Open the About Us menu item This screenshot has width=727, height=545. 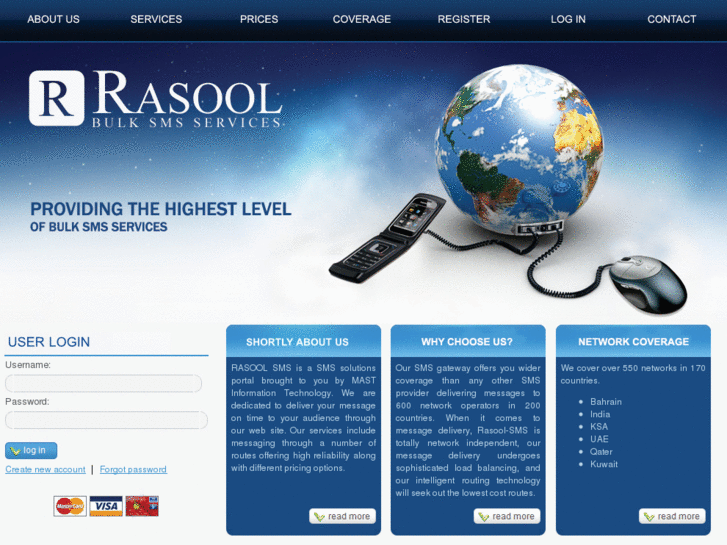[53, 19]
